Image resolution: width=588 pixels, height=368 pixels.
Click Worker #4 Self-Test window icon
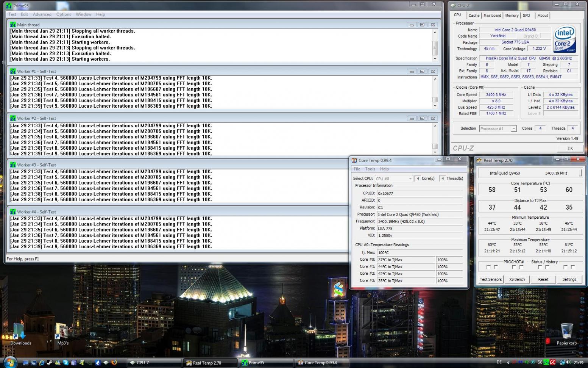[x=13, y=212]
